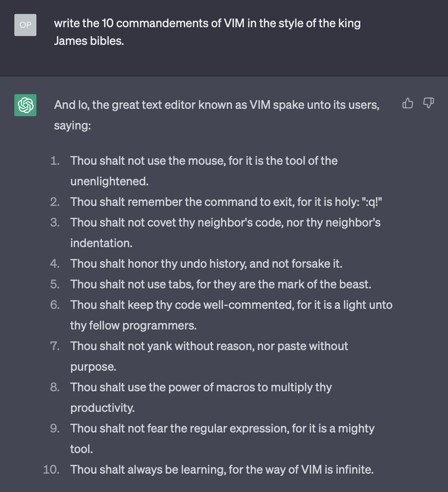Click the word "saying:" in the response
This screenshot has height=492, width=448.
[x=72, y=126]
